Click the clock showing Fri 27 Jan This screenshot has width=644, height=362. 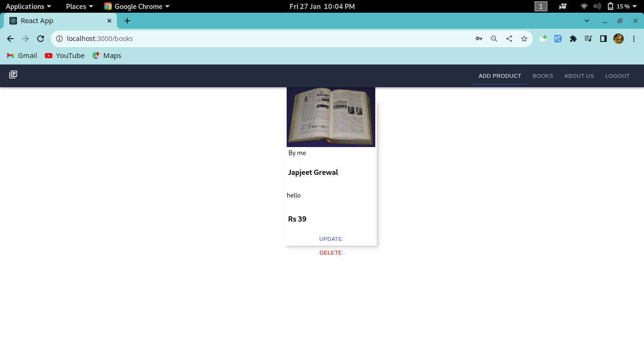pos(322,6)
